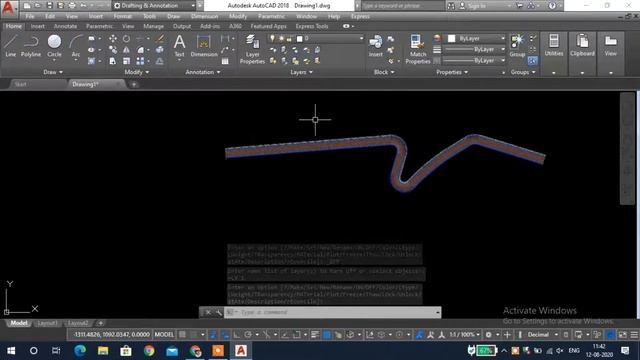Add a new drawing tab with plus
This screenshot has height=360, width=640.
[133, 84]
